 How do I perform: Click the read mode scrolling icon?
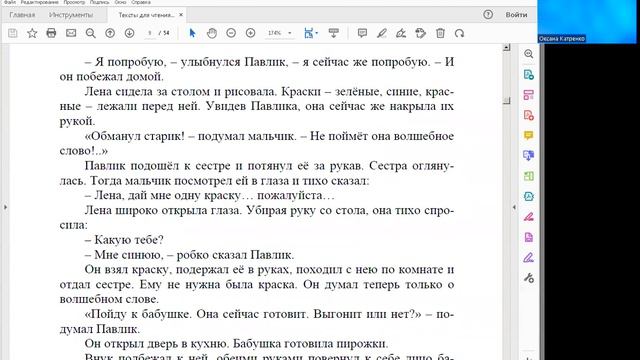click(333, 33)
